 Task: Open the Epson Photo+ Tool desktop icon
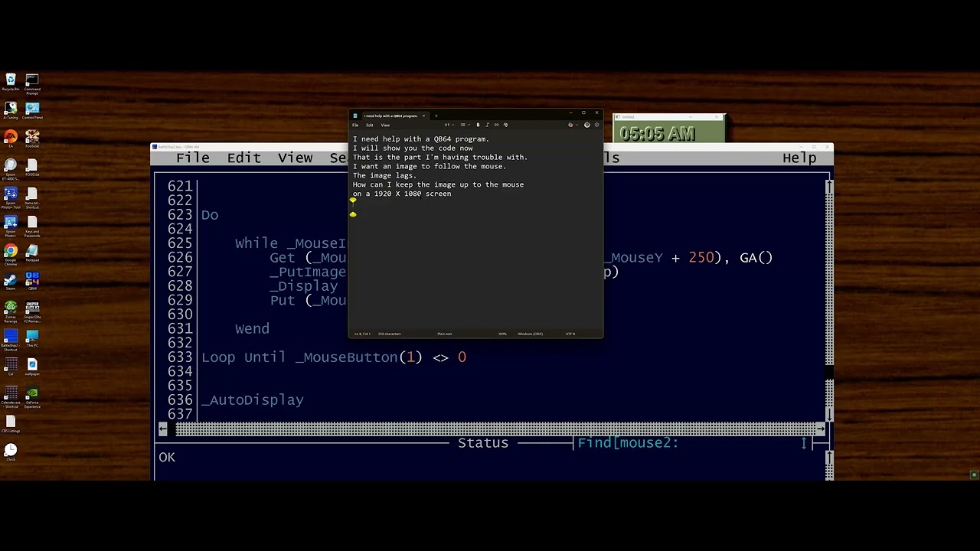tap(11, 197)
